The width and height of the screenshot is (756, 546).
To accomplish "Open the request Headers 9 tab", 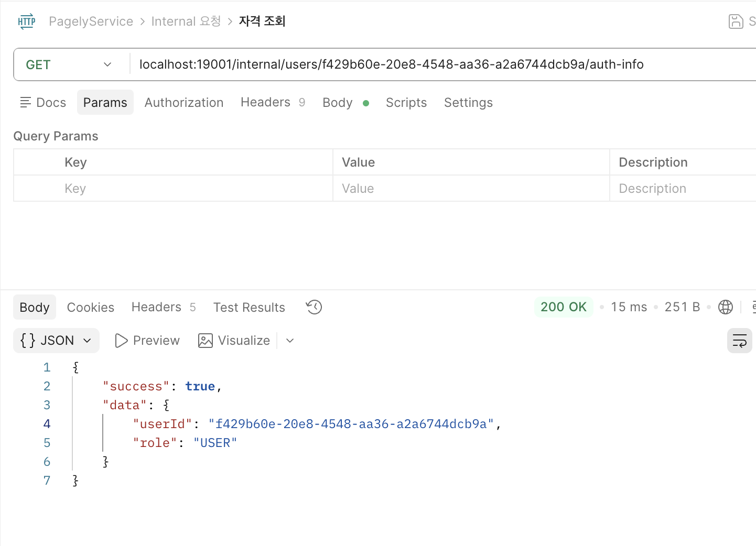I will coord(273,102).
